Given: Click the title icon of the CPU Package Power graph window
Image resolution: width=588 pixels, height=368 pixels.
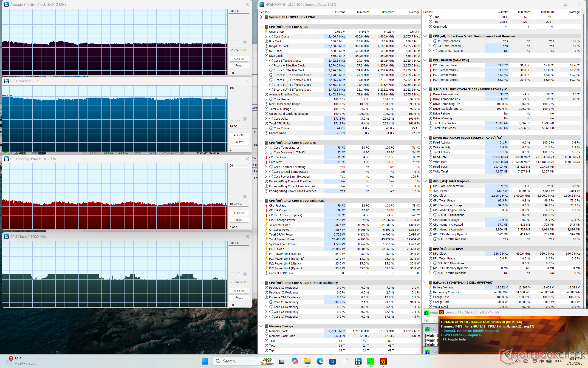Looking at the screenshot, I should (6, 159).
